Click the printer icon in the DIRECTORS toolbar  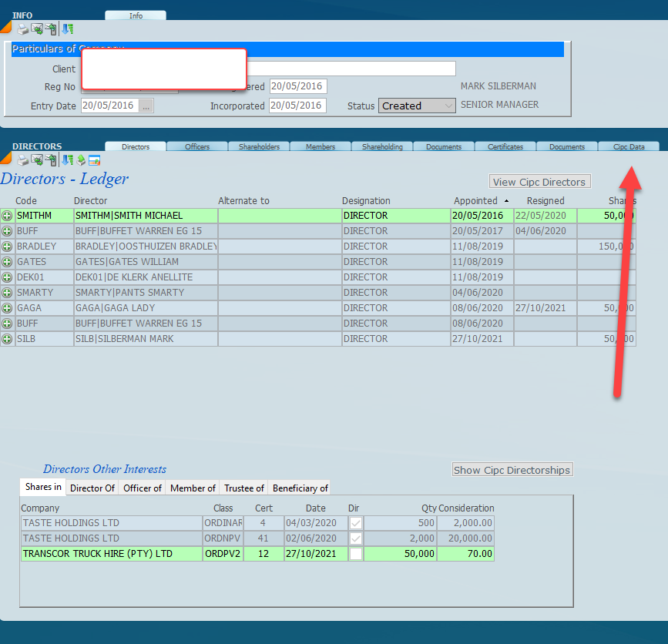tap(23, 160)
